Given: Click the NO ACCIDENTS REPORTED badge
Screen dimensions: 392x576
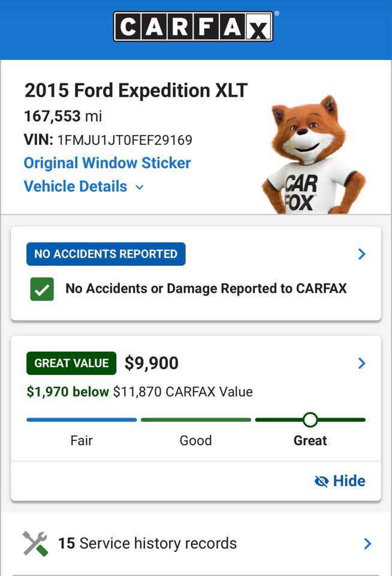Looking at the screenshot, I should click(106, 254).
